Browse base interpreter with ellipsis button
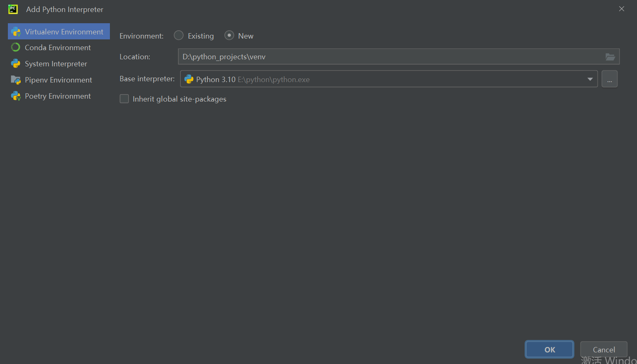637x364 pixels. [x=610, y=79]
